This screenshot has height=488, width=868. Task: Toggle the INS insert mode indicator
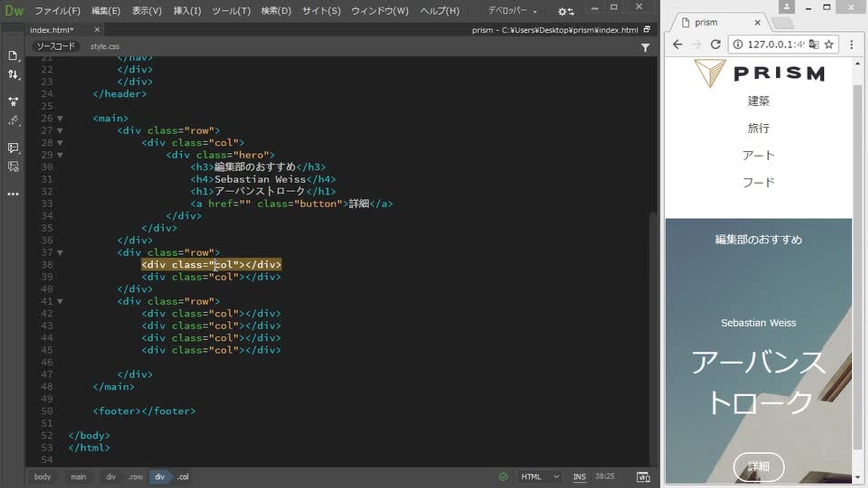[579, 477]
